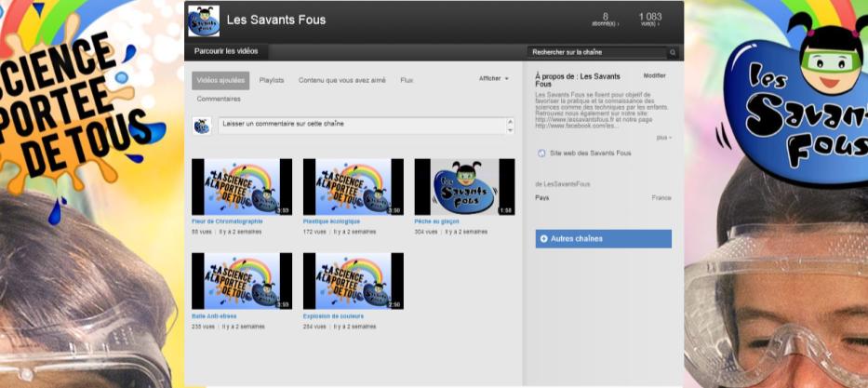Open the abonné(s) subscriber count
The width and height of the screenshot is (868, 388).
(605, 20)
